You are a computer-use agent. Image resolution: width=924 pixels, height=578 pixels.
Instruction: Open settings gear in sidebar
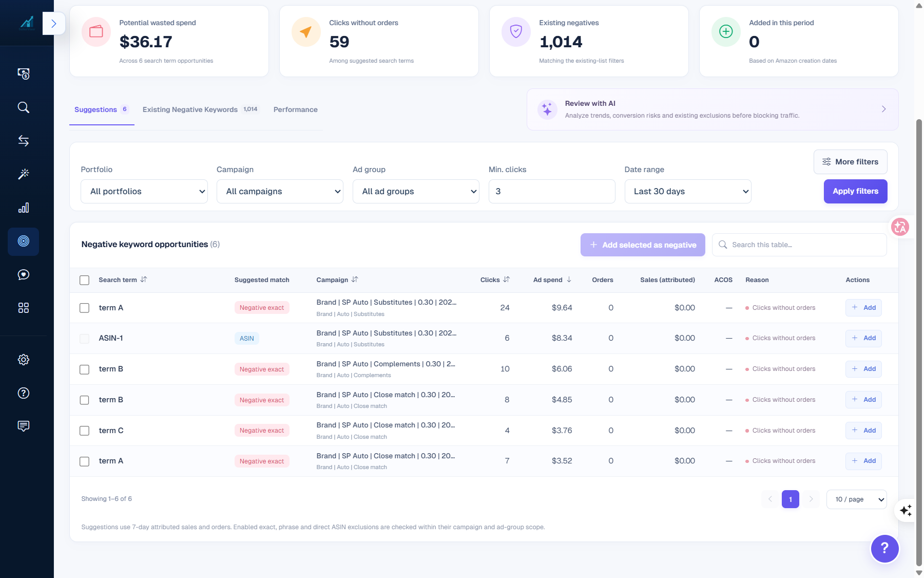(x=23, y=360)
